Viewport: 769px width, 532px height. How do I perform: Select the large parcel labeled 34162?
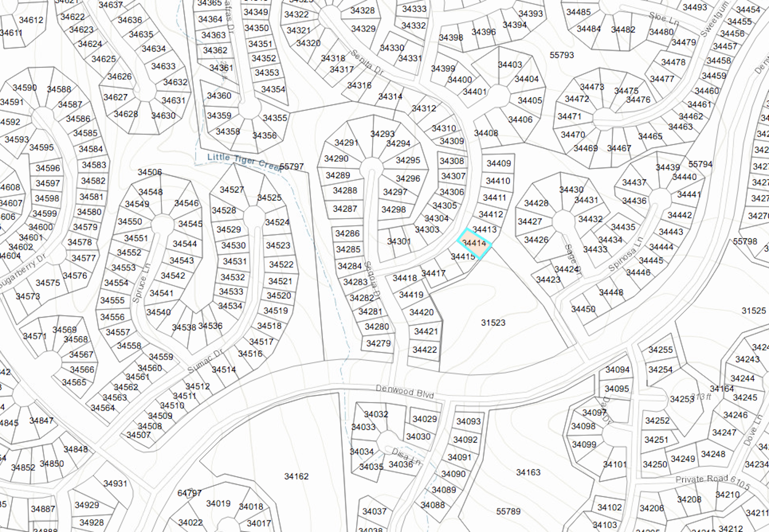pos(296,476)
